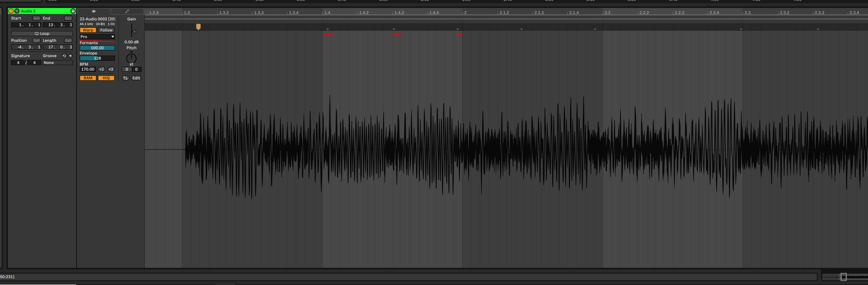Screen dimensions: 868x285
Task: Halve the tempo with ÷2 button
Action: coord(101,69)
